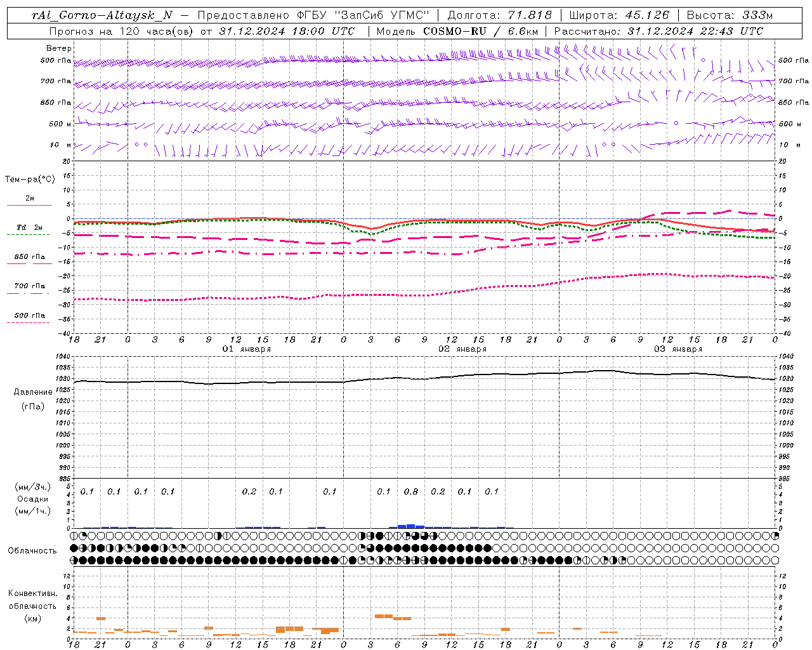This screenshot has height=650, width=812.
Task: Click the Облачность panel label
Action: 32,551
